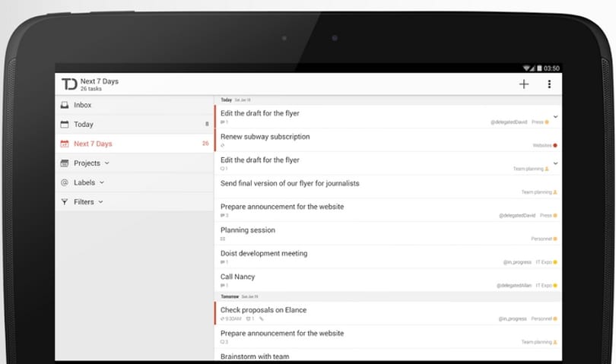Click the comment icon under Call Nancy

click(x=222, y=286)
